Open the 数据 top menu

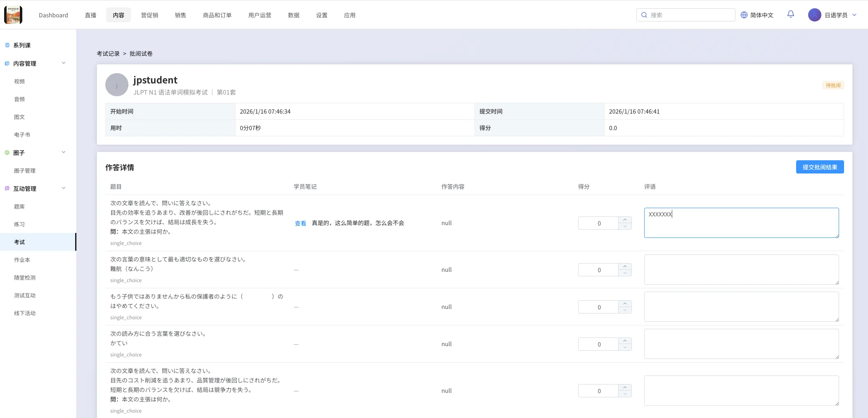[294, 15]
